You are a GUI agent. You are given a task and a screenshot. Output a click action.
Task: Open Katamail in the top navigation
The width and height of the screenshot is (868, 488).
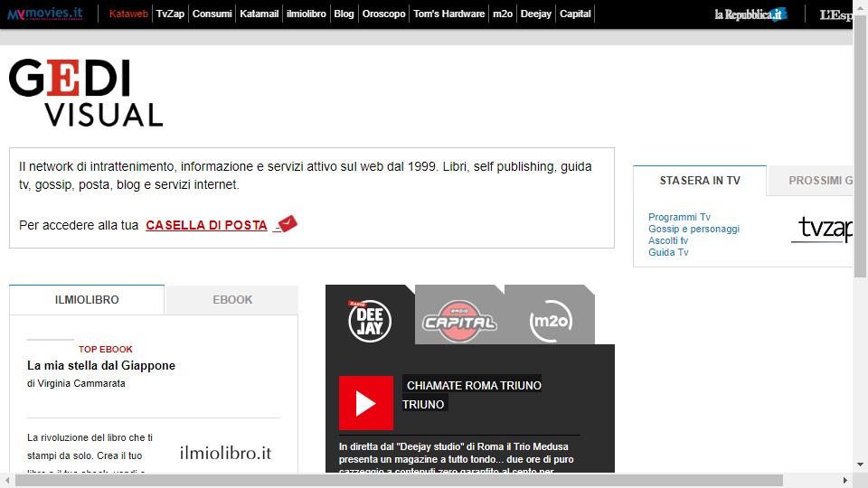click(x=259, y=14)
